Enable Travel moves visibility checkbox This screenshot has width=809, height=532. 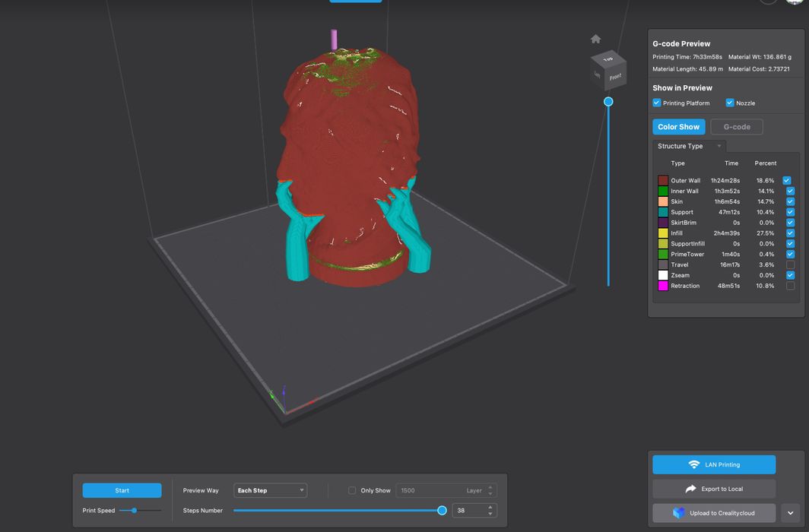click(790, 264)
